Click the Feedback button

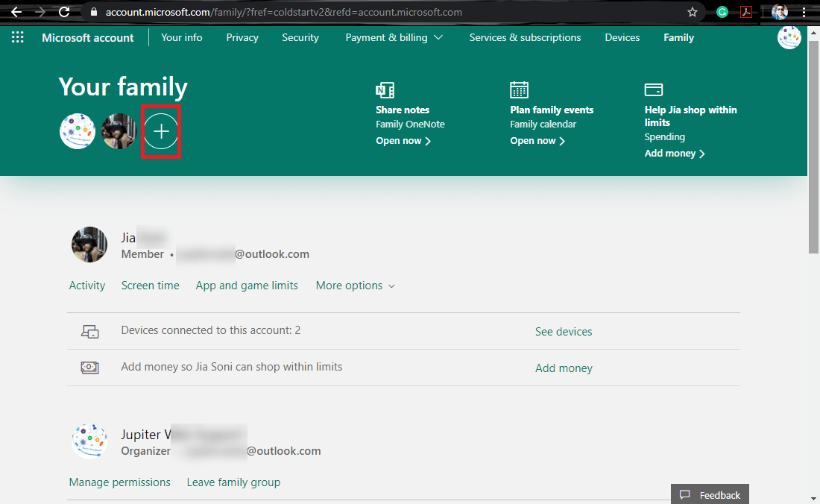click(710, 495)
